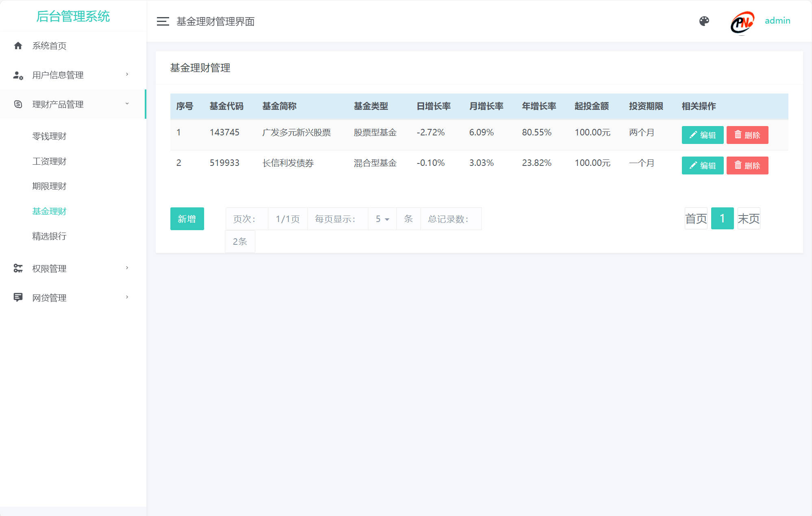This screenshot has width=812, height=516.
Task: Select 精选银行 from the sidebar
Action: 49,236
